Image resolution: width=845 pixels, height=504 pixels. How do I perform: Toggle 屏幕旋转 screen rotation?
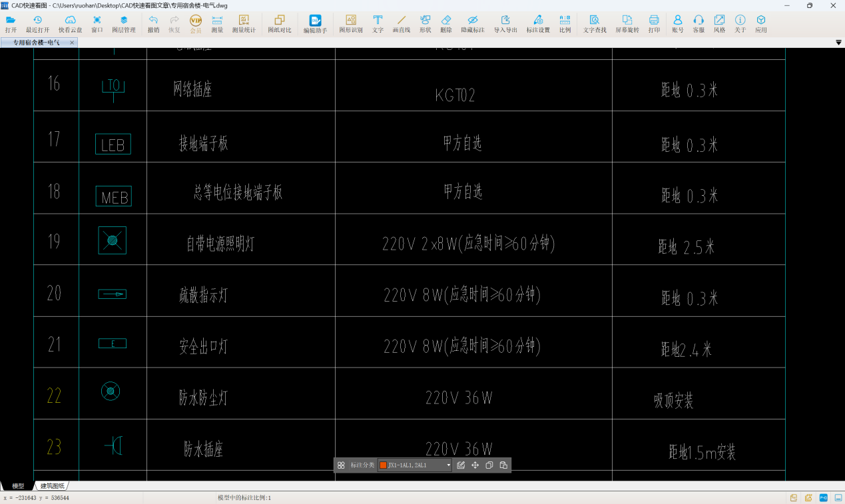(627, 24)
